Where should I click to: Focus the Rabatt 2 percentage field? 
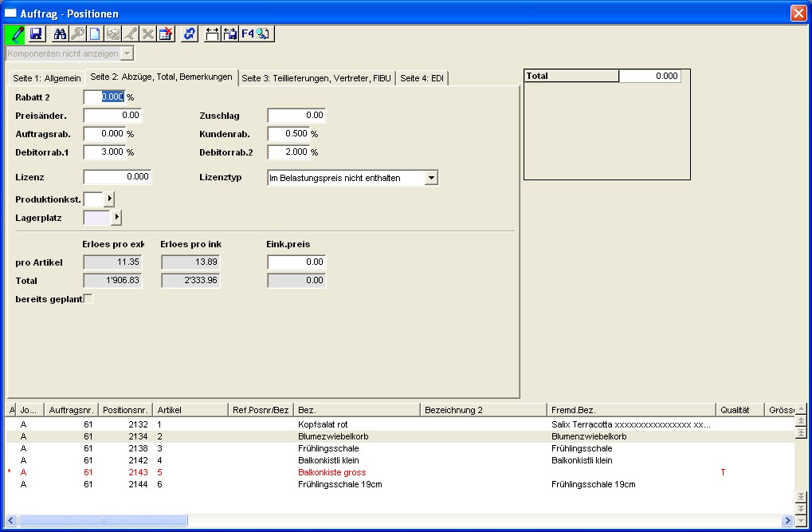[x=104, y=97]
